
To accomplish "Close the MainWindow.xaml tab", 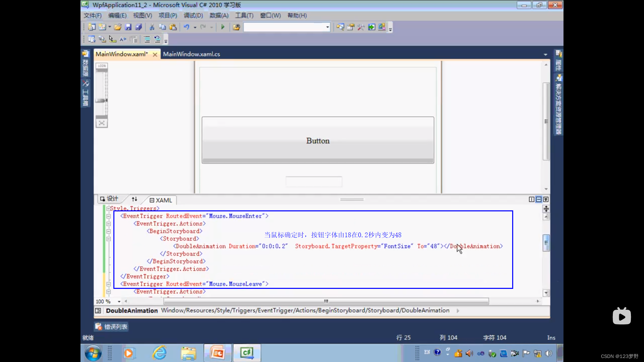I will (155, 55).
